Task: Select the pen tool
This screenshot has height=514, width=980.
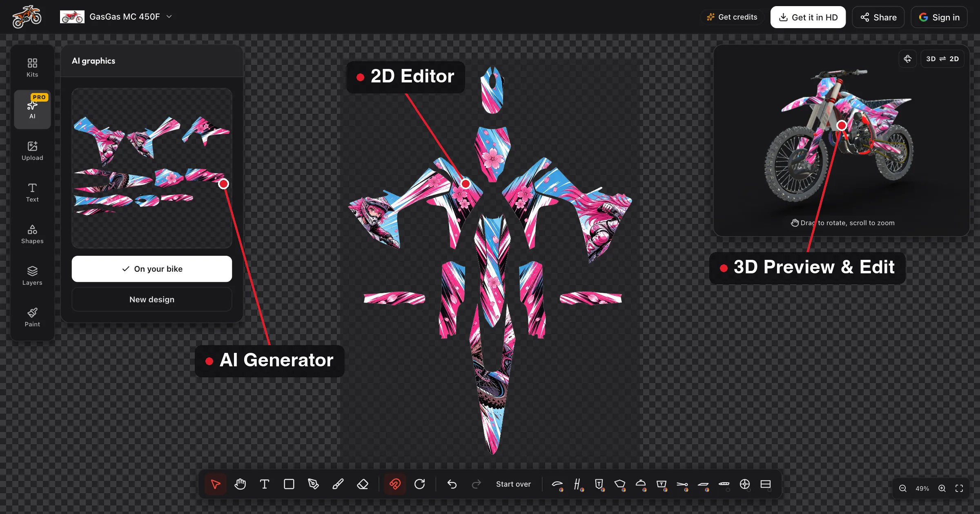Action: point(313,484)
